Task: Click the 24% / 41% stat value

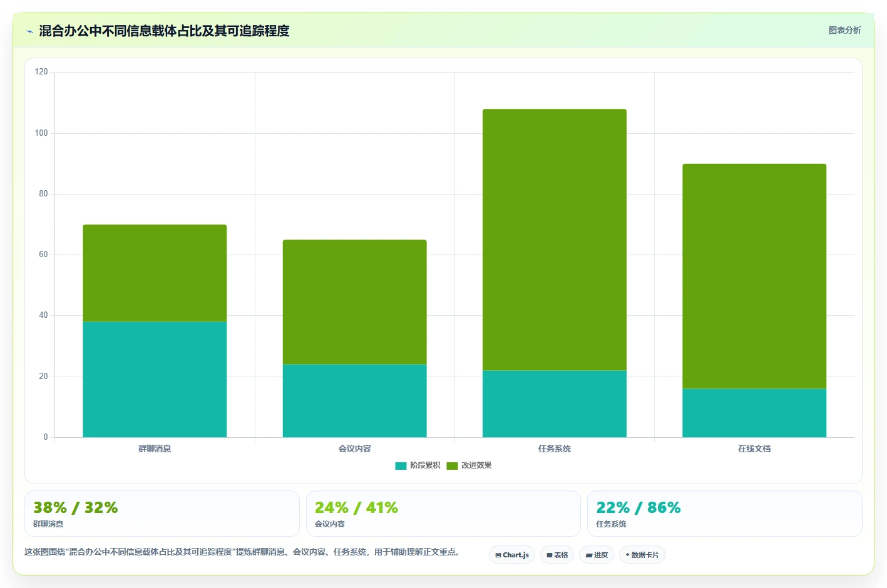Action: tap(356, 507)
